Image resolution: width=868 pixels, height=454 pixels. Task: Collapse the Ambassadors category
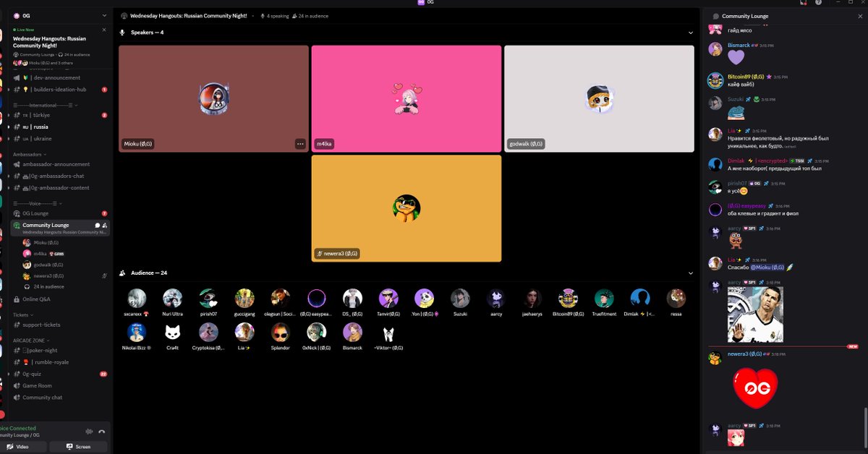pos(30,154)
